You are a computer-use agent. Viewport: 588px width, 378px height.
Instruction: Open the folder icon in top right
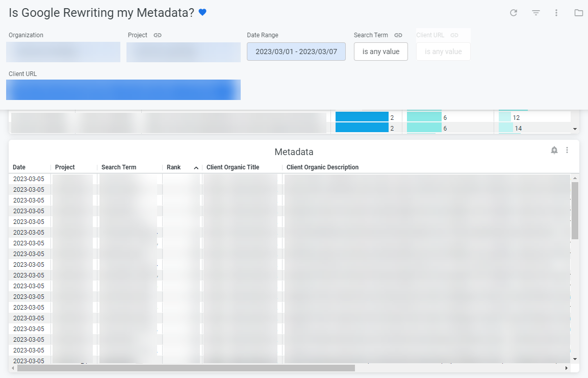578,13
